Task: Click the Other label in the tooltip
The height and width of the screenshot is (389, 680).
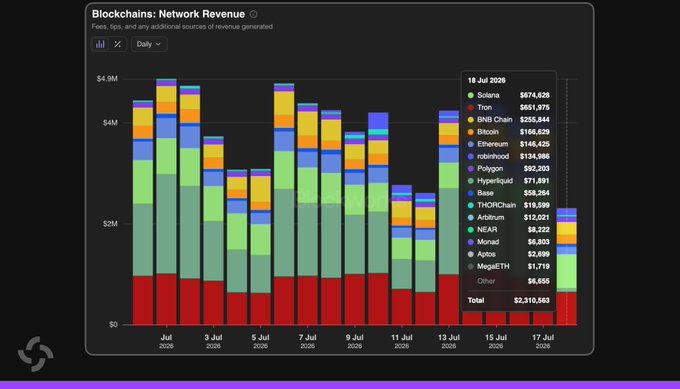Action: 486,281
